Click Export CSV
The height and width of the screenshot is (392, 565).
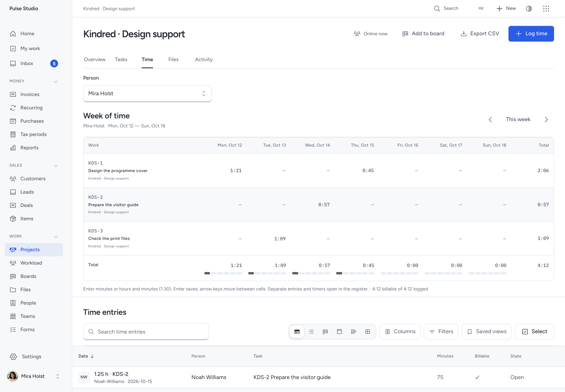pyautogui.click(x=480, y=34)
